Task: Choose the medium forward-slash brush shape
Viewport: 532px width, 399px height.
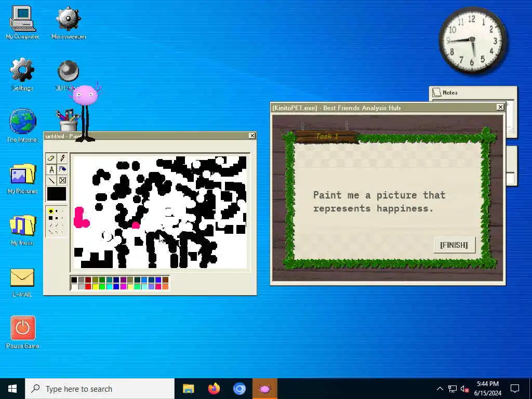Action: pos(57,225)
